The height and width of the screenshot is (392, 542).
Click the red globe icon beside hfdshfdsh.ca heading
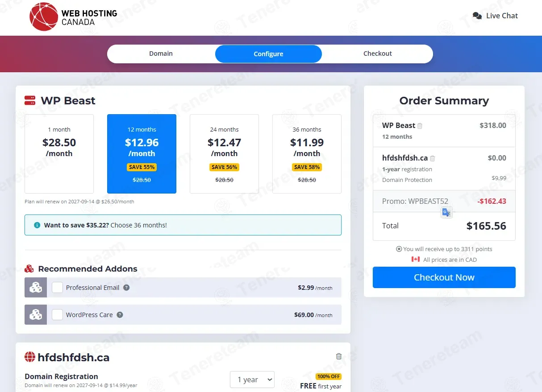click(30, 357)
